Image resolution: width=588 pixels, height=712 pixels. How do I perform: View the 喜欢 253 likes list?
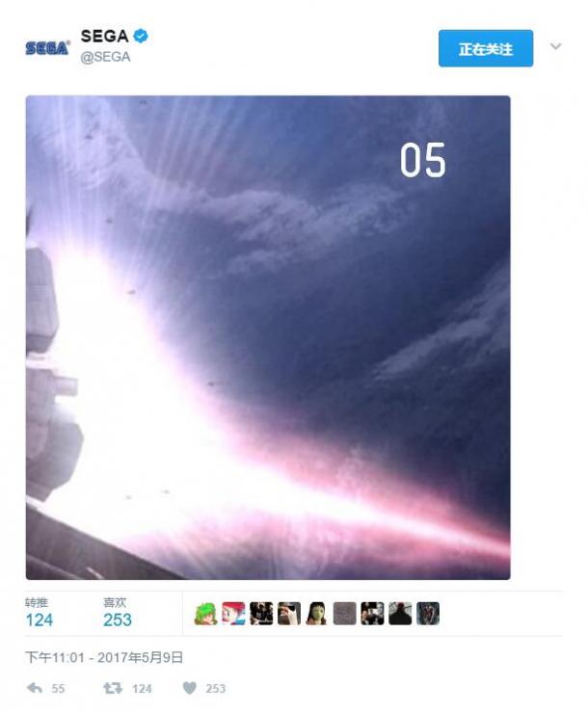[118, 613]
